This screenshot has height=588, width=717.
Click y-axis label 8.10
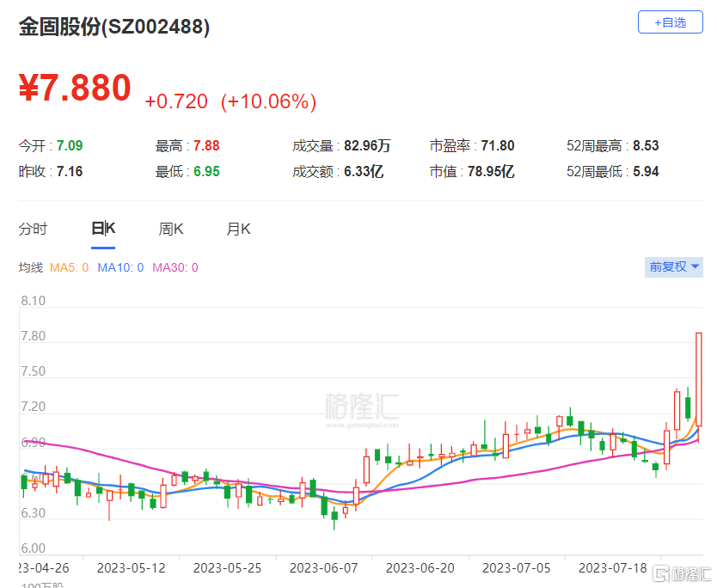tap(34, 301)
